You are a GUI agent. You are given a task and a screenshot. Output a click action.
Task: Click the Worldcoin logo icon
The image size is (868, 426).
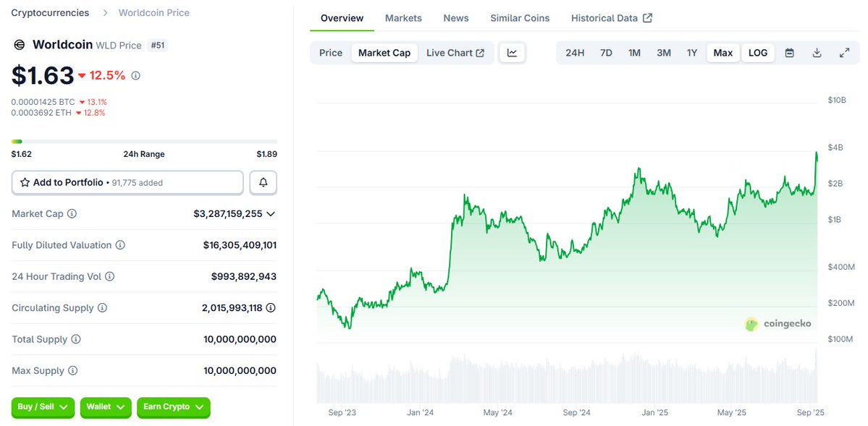point(19,45)
